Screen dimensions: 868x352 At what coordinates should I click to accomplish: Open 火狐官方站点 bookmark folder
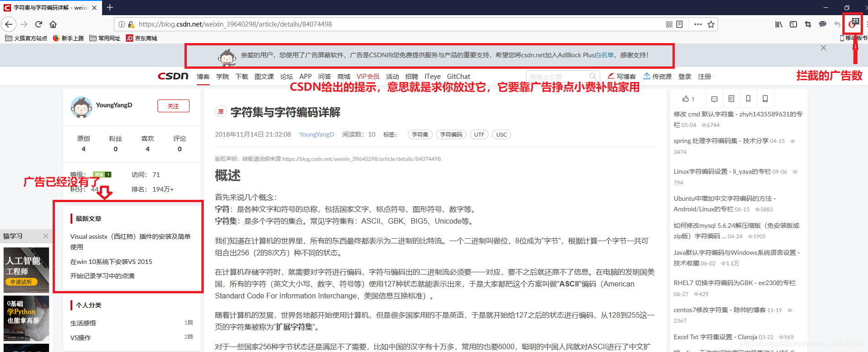coord(26,38)
